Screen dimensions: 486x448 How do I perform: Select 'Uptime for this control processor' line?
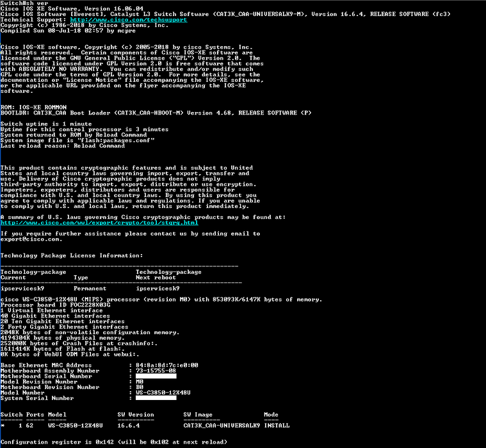pyautogui.click(x=85, y=129)
